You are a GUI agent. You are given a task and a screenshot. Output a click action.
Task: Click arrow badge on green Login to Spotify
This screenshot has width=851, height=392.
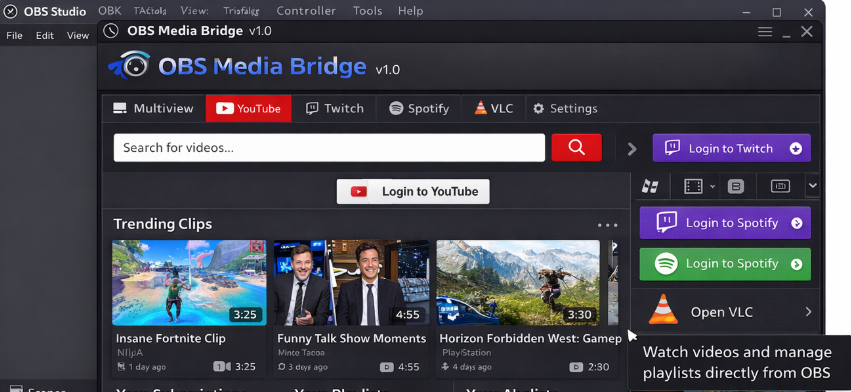pos(797,264)
